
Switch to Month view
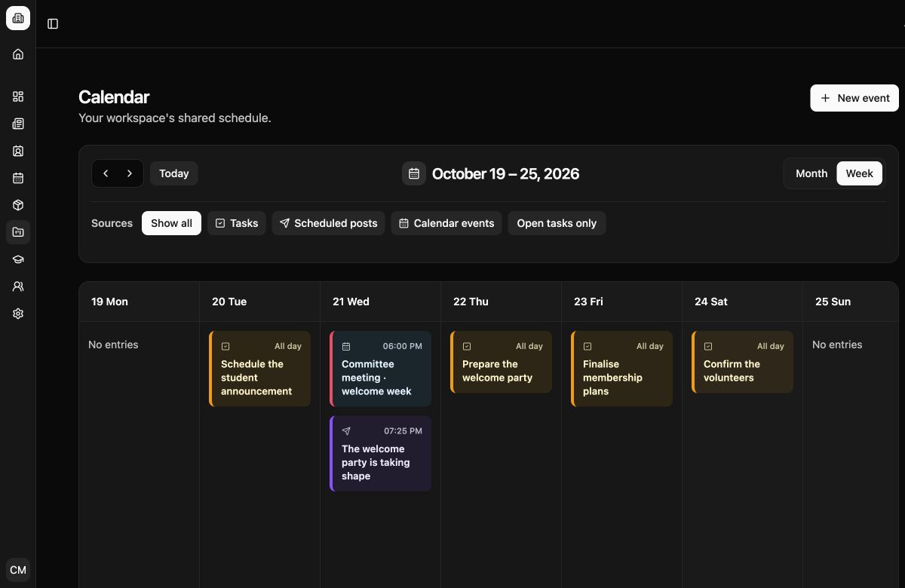(811, 173)
